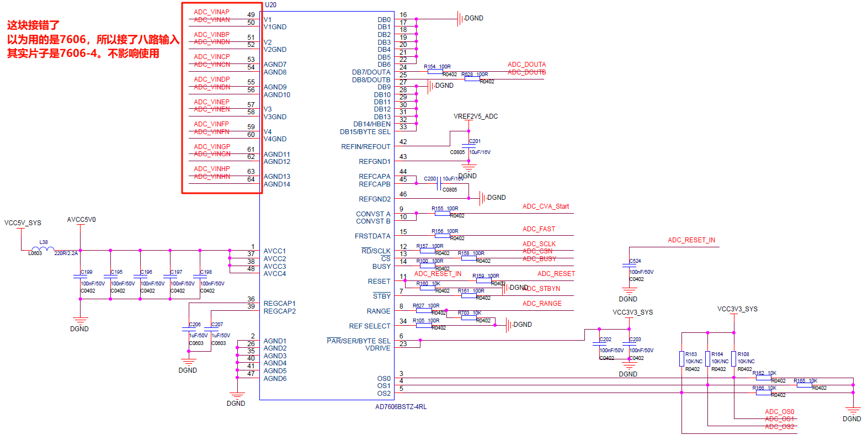
Task: Select capacitor C201 below VREF2V5_ADC
Action: [x=469, y=146]
